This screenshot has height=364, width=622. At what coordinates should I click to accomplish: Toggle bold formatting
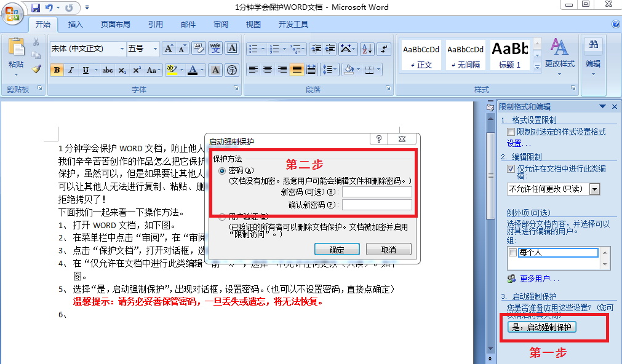57,70
